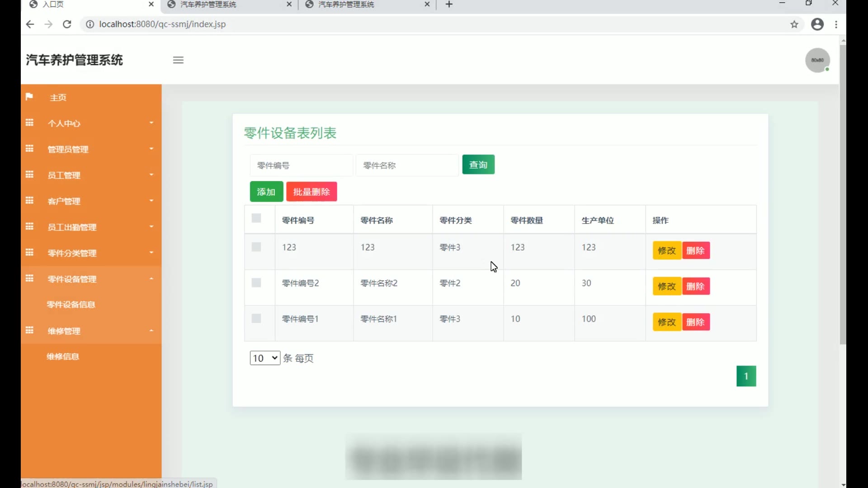Open the browser profile account icon
This screenshot has height=488, width=868.
tap(817, 24)
